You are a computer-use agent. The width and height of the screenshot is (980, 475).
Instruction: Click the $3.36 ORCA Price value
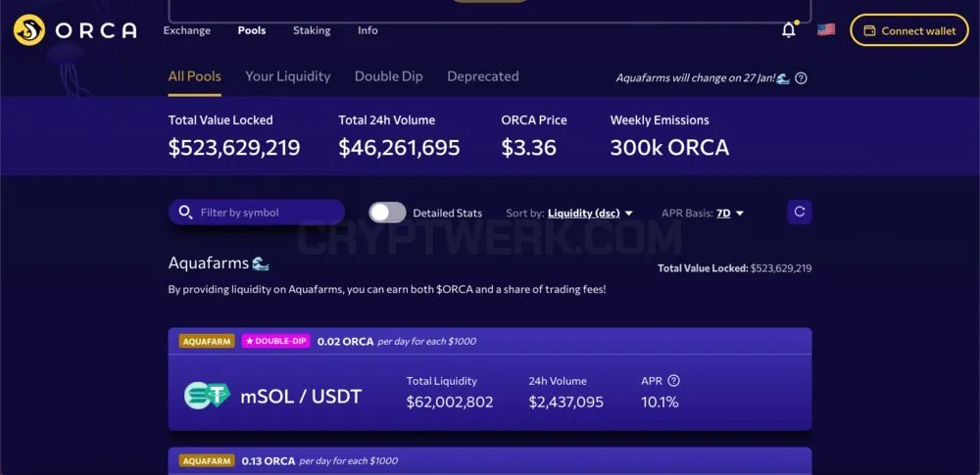[x=529, y=148]
